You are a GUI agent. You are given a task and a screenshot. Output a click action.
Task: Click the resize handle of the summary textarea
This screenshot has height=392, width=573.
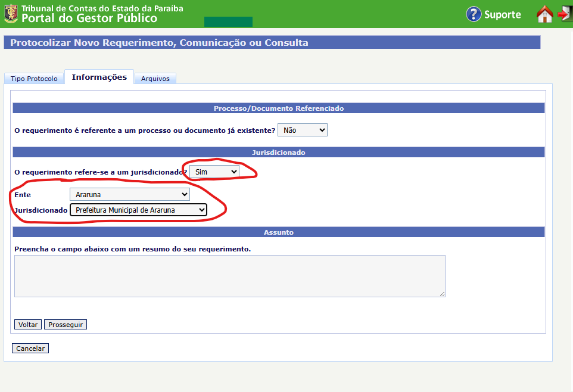(442, 294)
